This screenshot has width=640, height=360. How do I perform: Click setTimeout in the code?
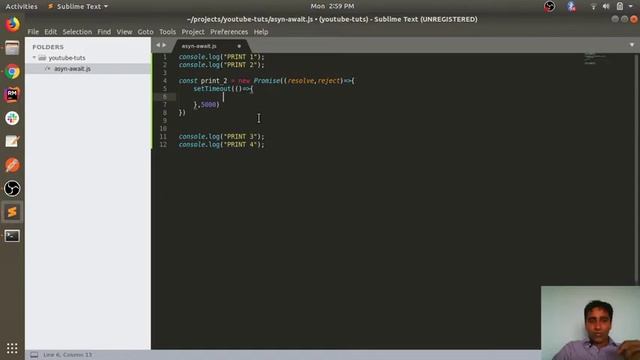tap(212, 89)
